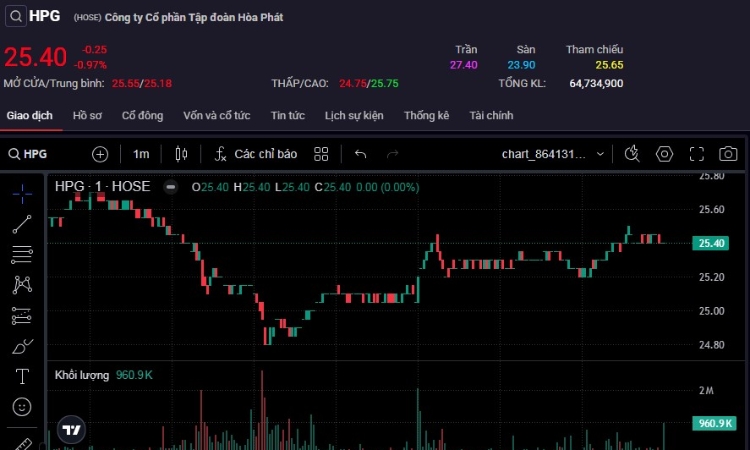The image size is (750, 450).
Task: Click the Các chỉ báo indicators button
Action: point(256,154)
